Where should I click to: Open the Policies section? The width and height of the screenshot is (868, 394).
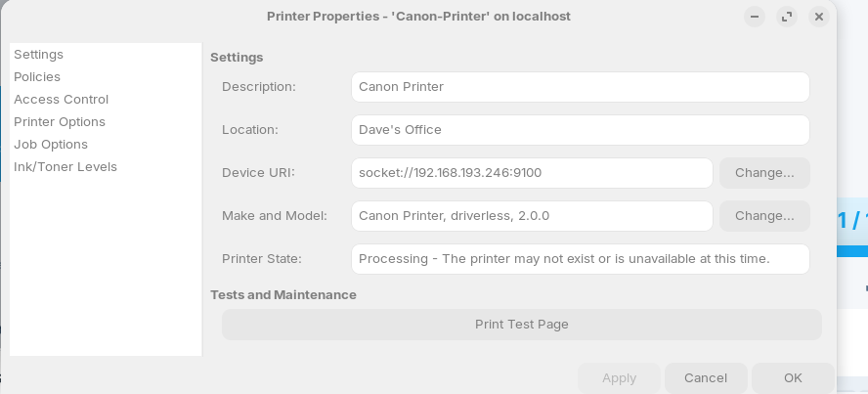37,77
